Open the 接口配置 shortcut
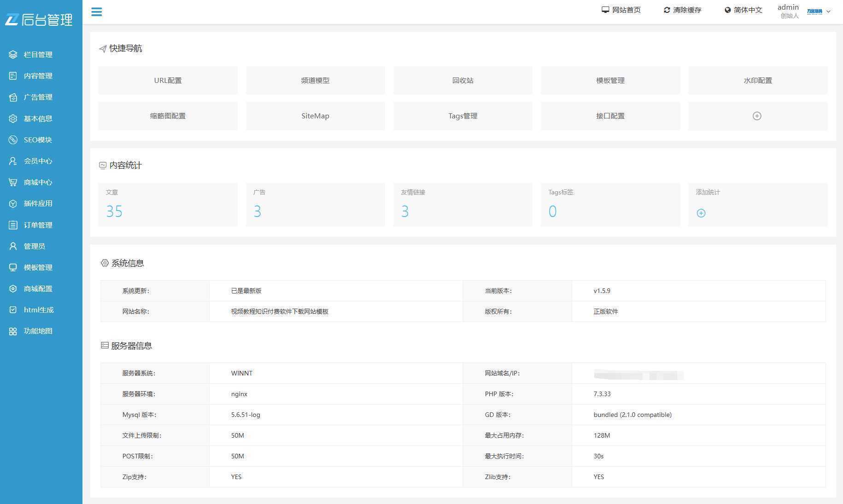This screenshot has width=843, height=504. (610, 116)
